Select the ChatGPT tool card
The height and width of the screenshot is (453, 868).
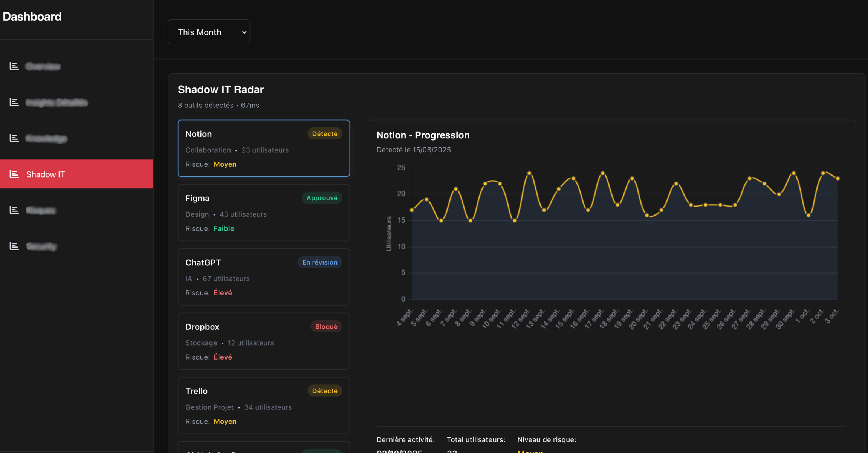pos(263,277)
